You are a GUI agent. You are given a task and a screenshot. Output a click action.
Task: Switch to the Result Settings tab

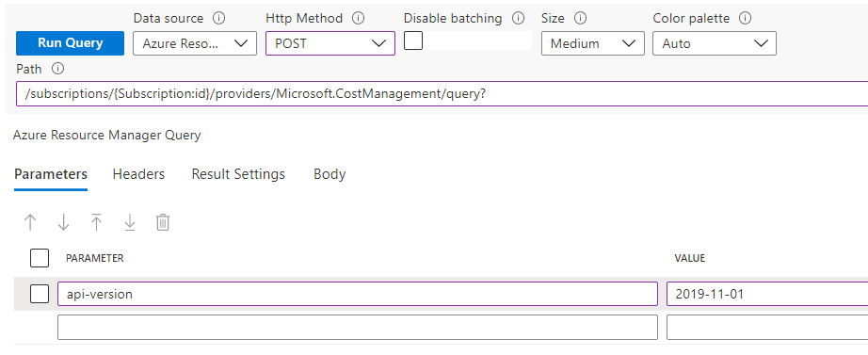coord(238,174)
